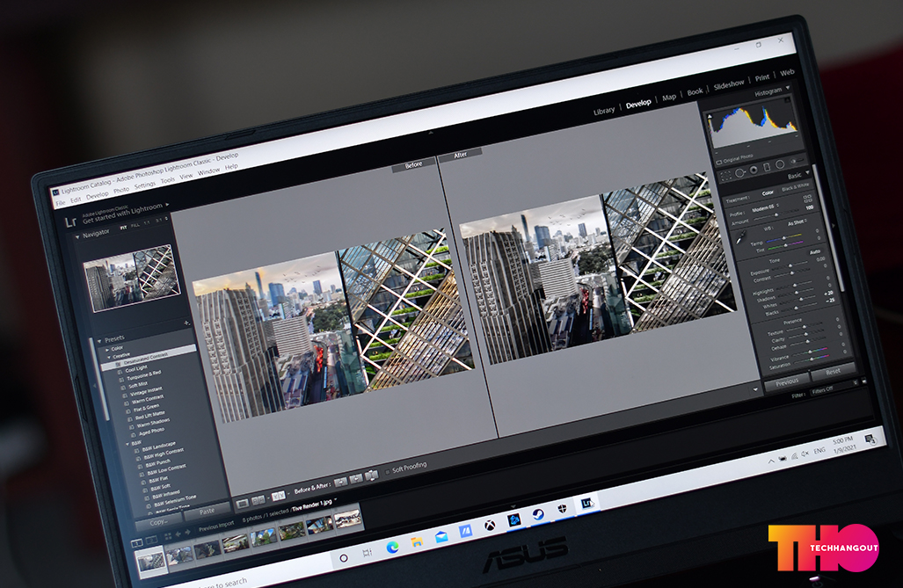Select the Red Eye Correction tool
The width and height of the screenshot is (903, 588).
tap(754, 170)
